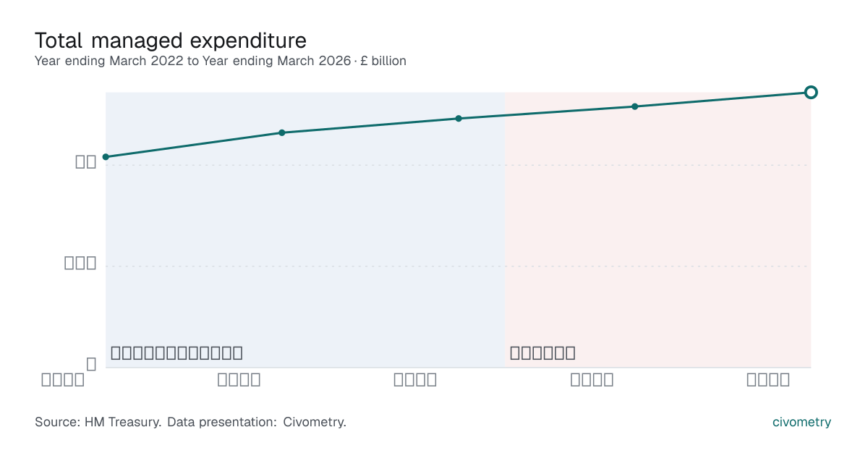Image resolution: width=868 pixels, height=456 pixels.
Task: Select the first data point on the line
Action: (106, 157)
